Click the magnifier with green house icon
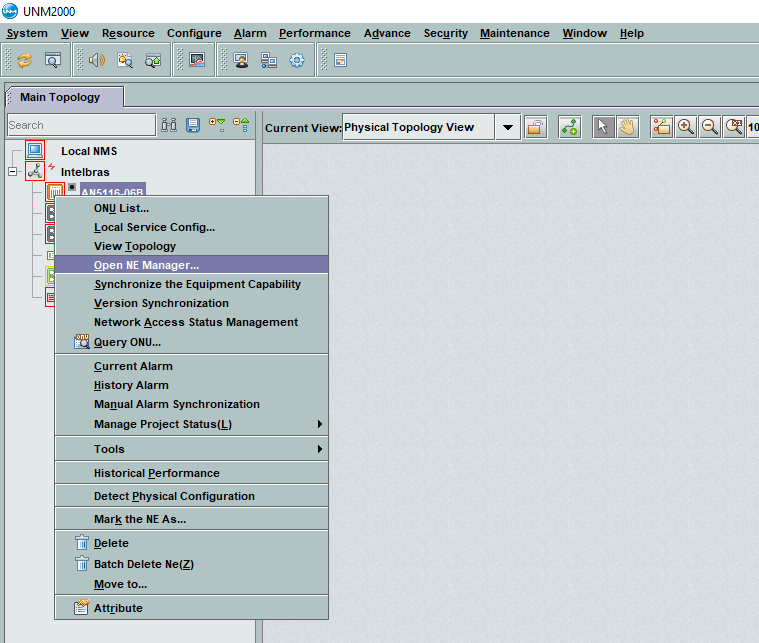The image size is (759, 643). (x=153, y=60)
